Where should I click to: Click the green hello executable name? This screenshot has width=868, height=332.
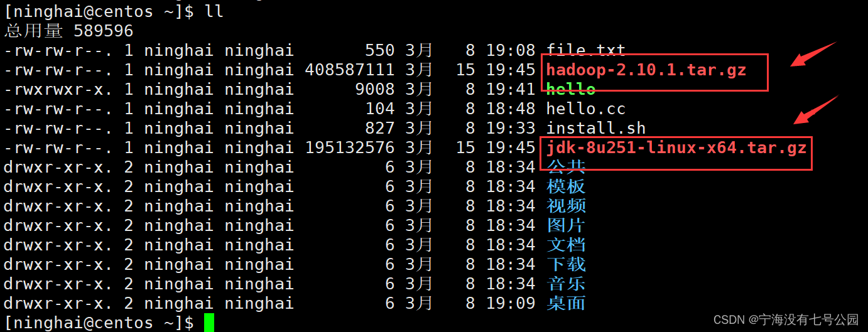(571, 88)
